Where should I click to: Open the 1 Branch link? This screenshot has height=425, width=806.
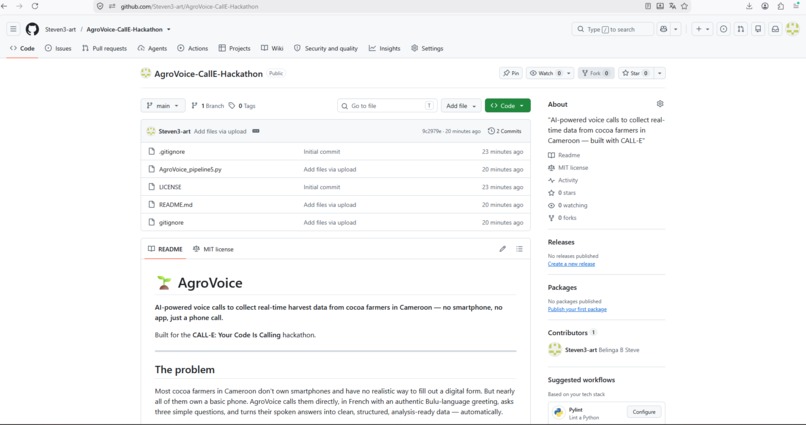coord(208,105)
